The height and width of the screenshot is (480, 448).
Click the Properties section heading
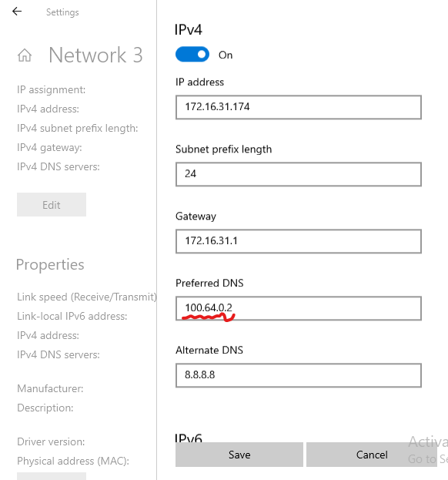[x=50, y=264]
